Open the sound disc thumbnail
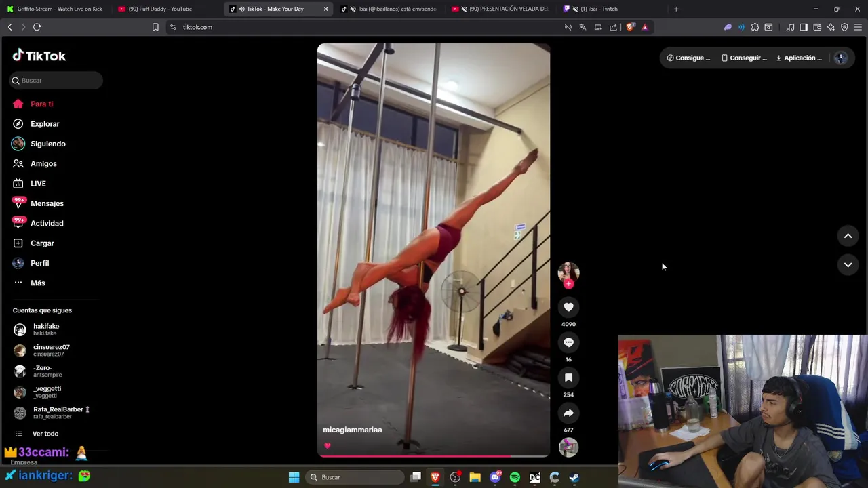The height and width of the screenshot is (488, 868). click(568, 447)
